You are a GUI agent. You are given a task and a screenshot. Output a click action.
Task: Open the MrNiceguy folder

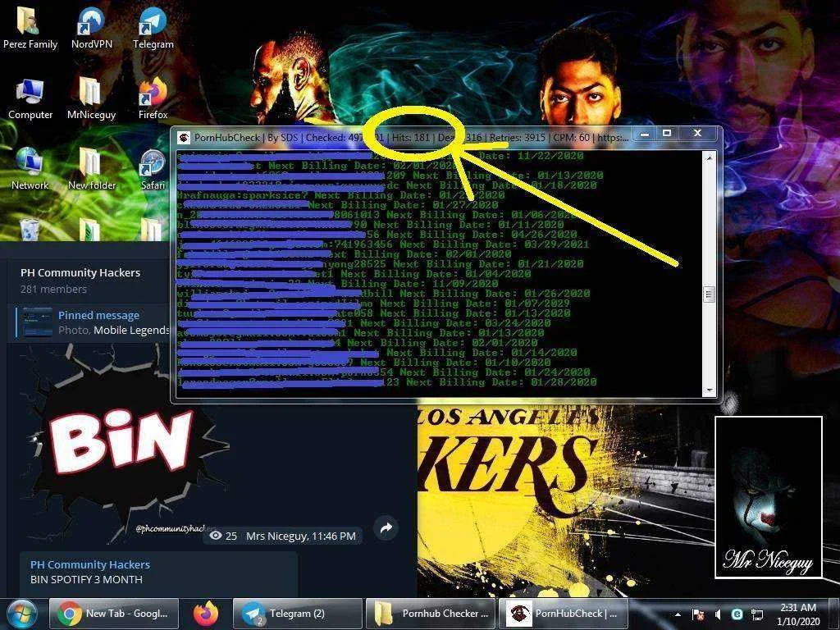tap(91, 98)
